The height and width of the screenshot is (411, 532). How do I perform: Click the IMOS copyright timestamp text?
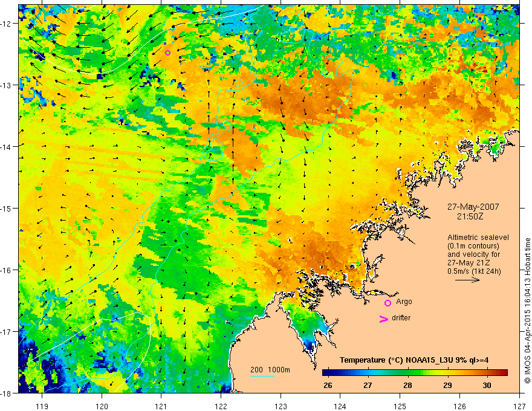[527, 310]
